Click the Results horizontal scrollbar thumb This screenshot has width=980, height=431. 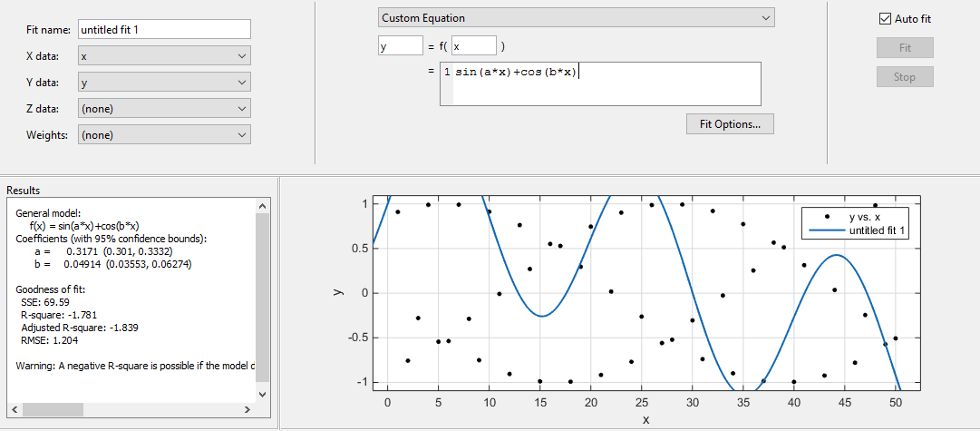[53, 410]
